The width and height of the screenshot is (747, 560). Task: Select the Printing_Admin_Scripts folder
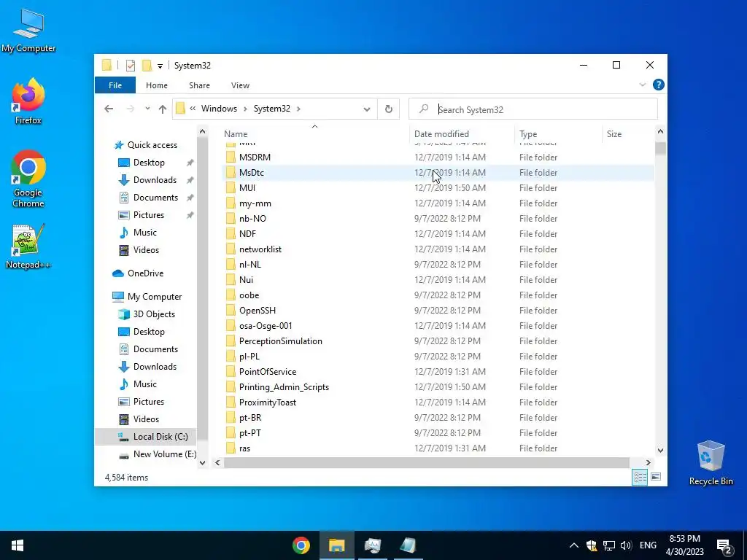pyautogui.click(x=438, y=387)
